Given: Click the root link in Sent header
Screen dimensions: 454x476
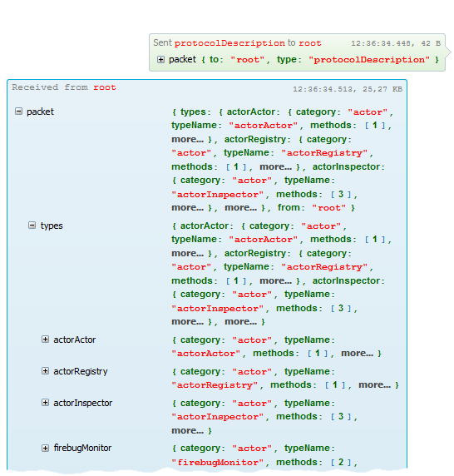Looking at the screenshot, I should click(309, 43).
